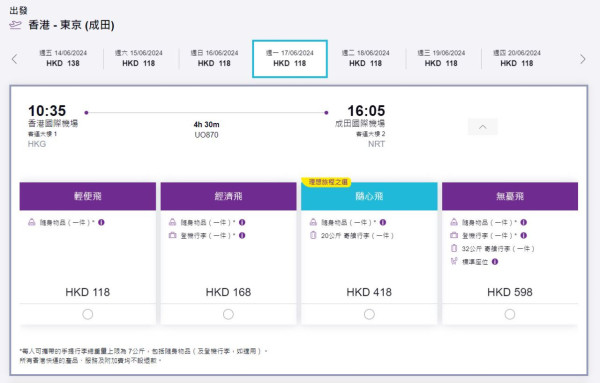Click the HKD 418 price text
600x383 pixels.
(x=369, y=292)
